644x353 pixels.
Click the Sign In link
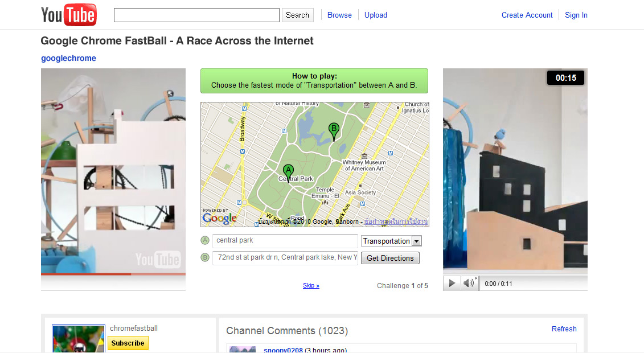[x=576, y=15]
